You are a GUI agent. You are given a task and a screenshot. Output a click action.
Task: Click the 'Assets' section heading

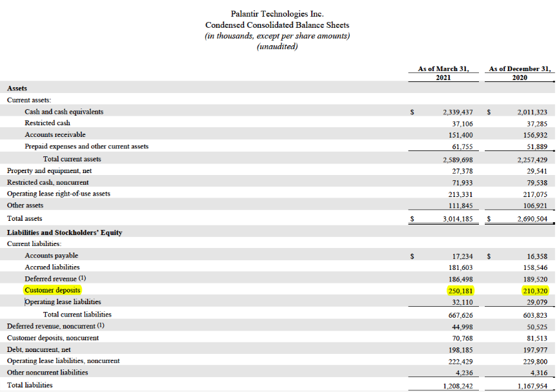17,88
